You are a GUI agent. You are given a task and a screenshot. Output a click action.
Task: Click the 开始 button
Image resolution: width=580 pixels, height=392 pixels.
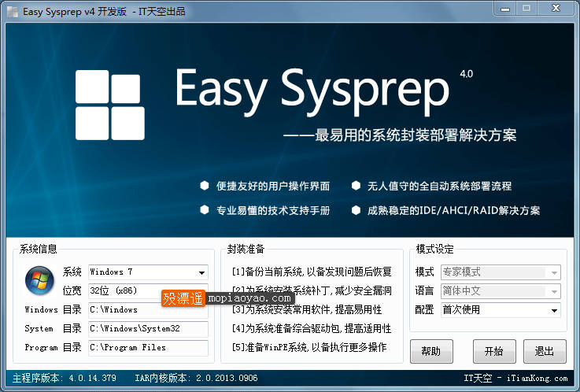click(x=494, y=351)
